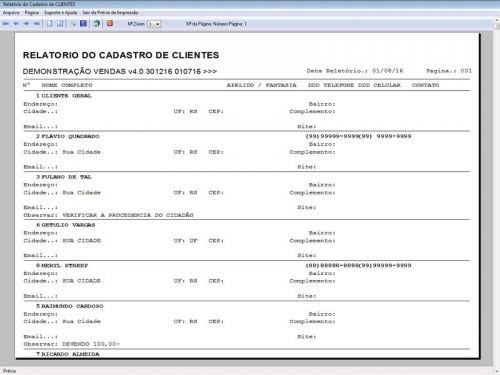Click the NOME COMPLETO column header
This screenshot has height=375, width=500.
[67, 85]
